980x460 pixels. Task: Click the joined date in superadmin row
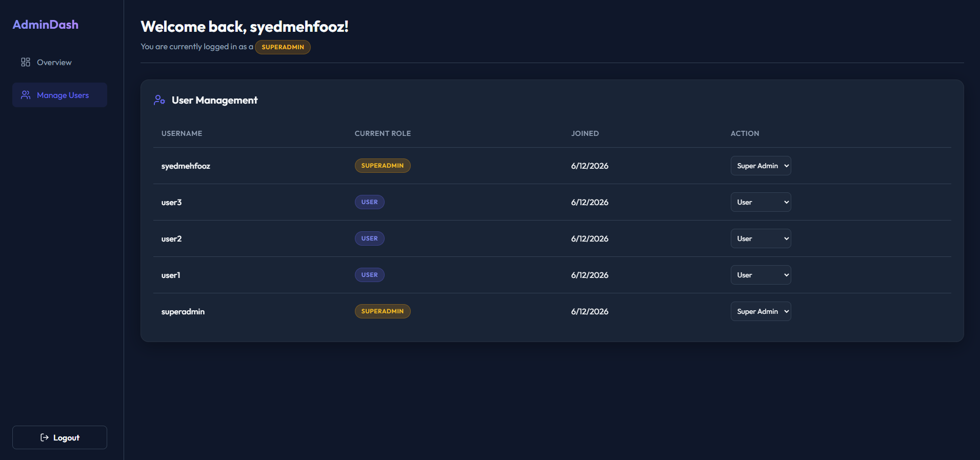(x=590, y=311)
